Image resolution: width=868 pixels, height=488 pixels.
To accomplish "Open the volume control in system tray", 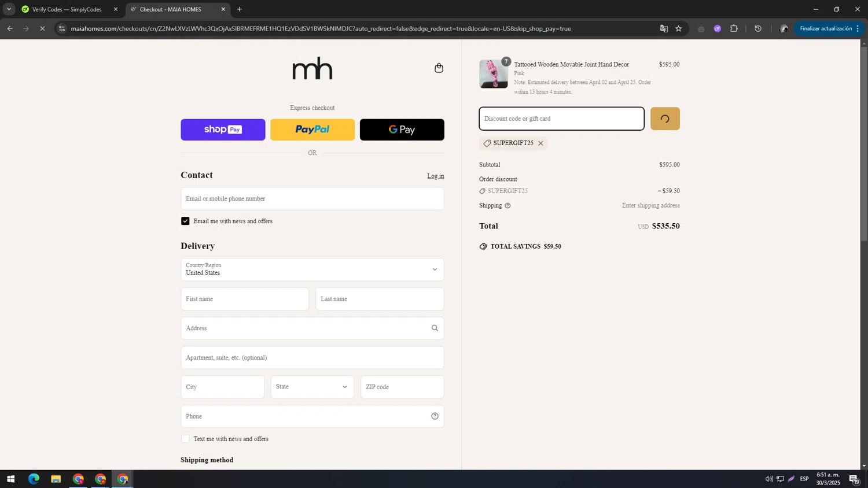I will (769, 479).
